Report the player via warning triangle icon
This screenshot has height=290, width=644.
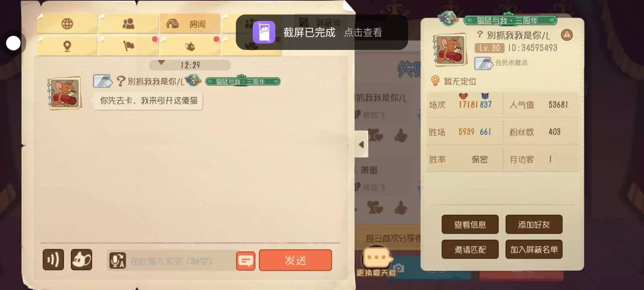(x=567, y=35)
